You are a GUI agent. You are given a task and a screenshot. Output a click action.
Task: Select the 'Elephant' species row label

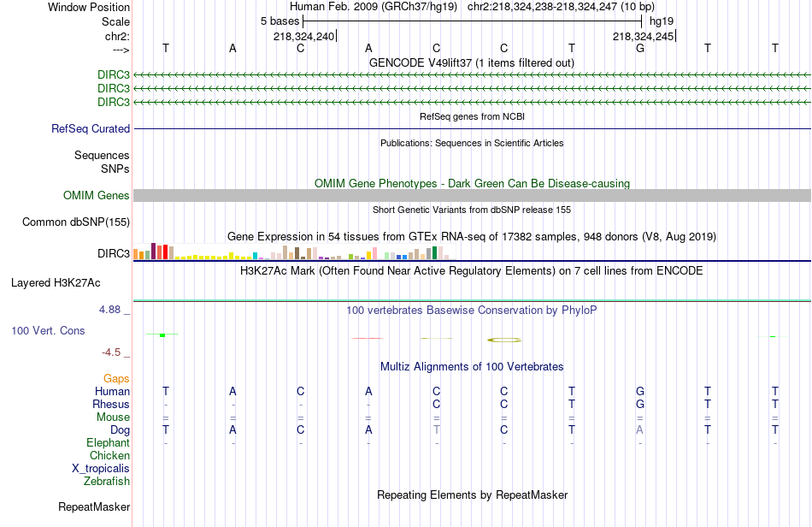click(x=109, y=442)
